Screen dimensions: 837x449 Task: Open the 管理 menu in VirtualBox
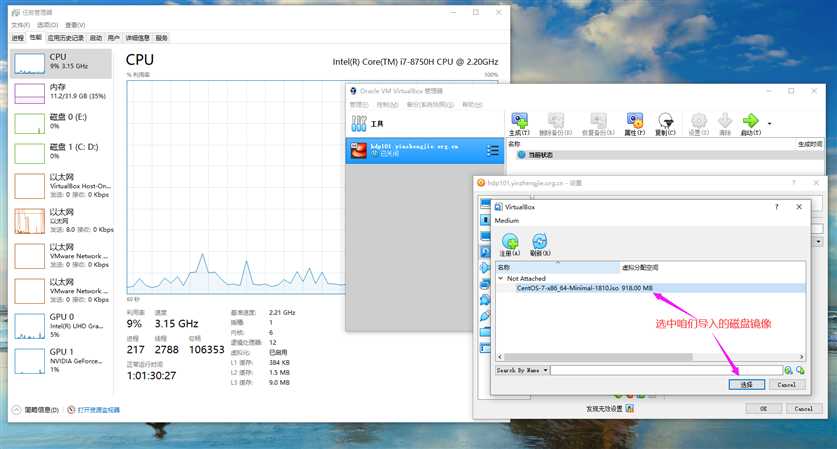coord(359,104)
